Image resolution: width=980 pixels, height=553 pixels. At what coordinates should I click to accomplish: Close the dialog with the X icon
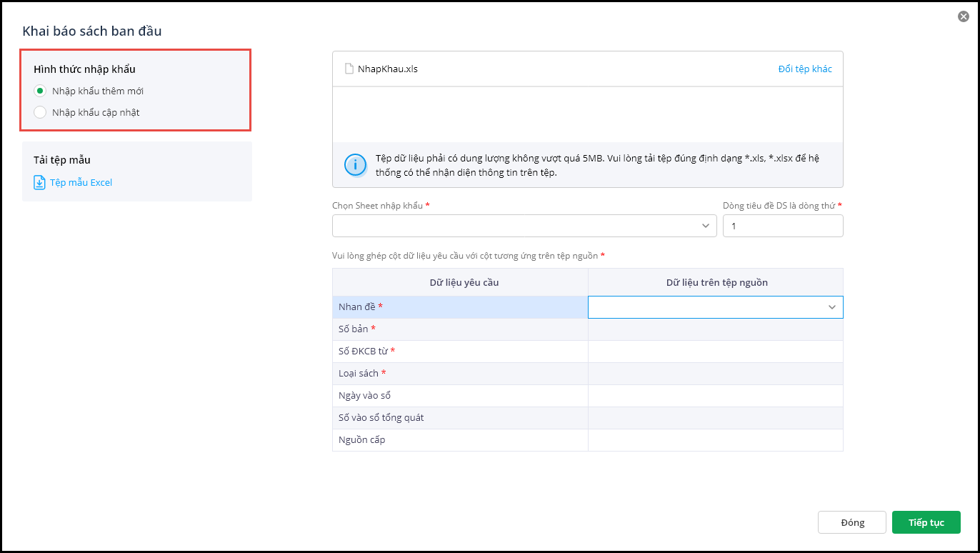coord(964,16)
